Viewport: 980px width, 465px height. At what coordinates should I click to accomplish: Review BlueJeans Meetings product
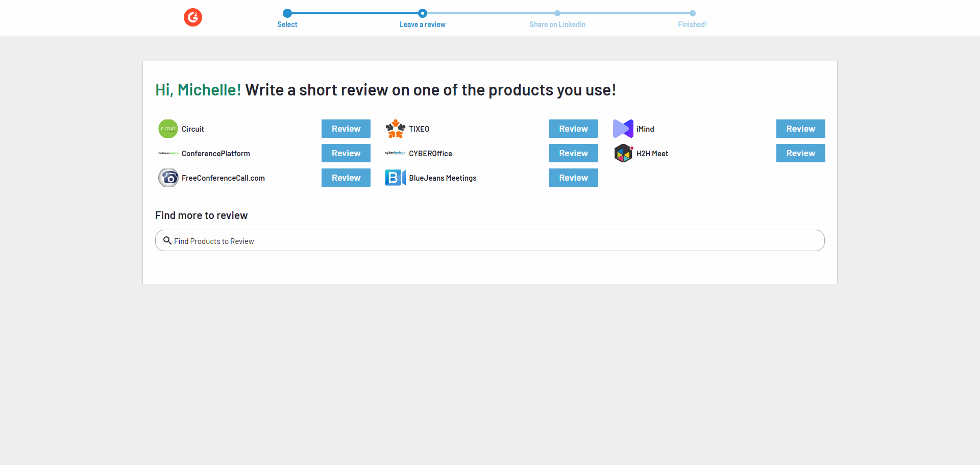point(573,178)
